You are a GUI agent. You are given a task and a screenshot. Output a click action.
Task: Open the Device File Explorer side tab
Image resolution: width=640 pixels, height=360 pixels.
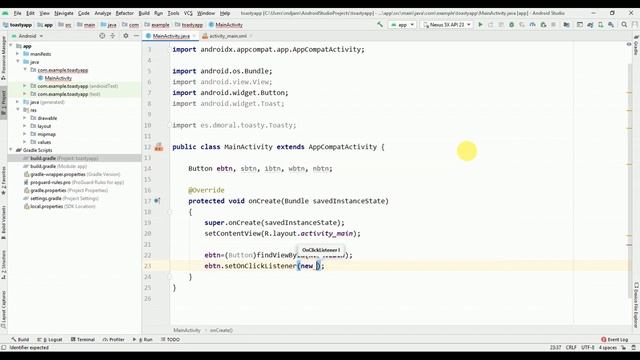pyautogui.click(x=636, y=305)
